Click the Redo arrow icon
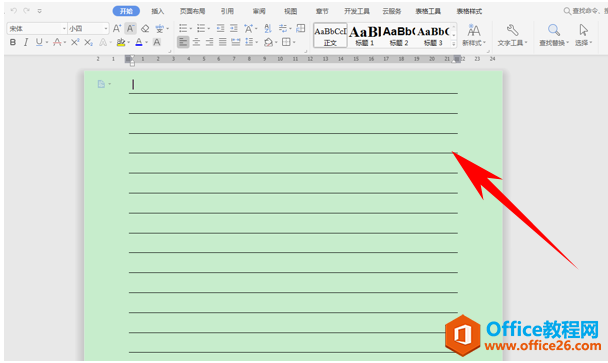The height and width of the screenshot is (363, 608). pos(26,10)
